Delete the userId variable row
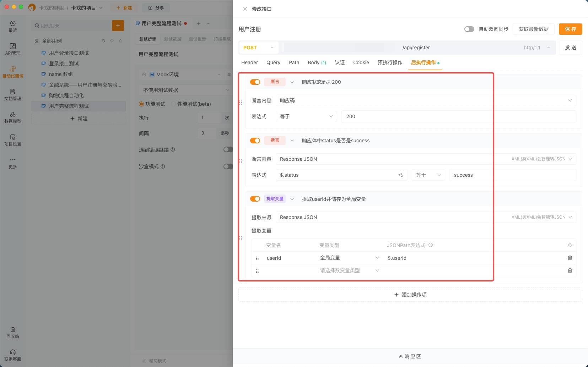Image resolution: width=588 pixels, height=367 pixels. 570,258
